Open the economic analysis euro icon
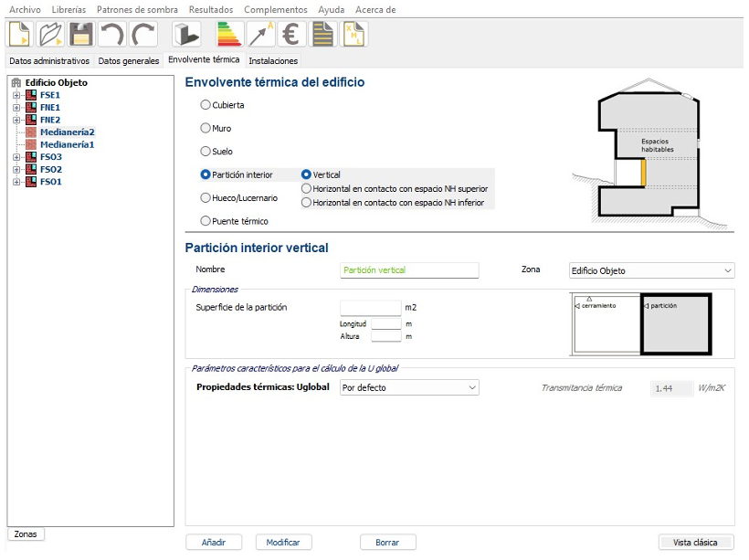Screen dimensions: 749x560 click(x=291, y=35)
